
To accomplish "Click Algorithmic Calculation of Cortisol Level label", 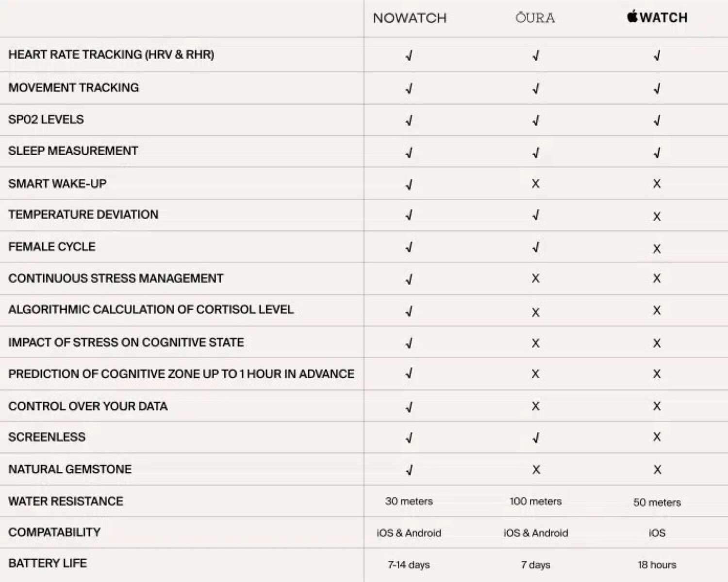I will (151, 309).
